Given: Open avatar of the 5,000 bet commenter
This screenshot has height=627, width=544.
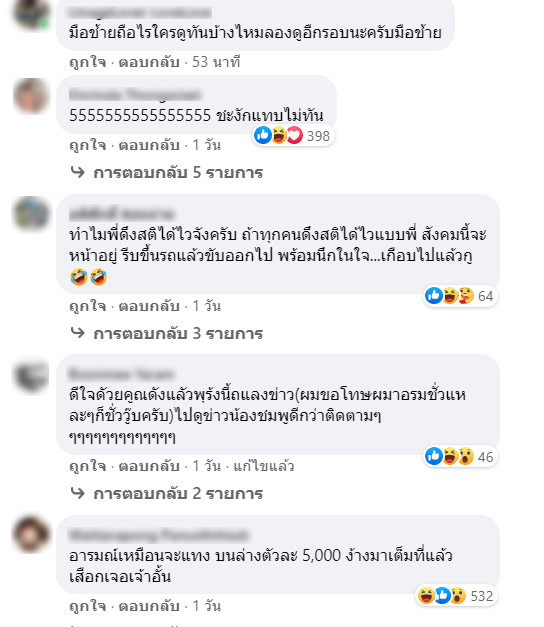Looking at the screenshot, I should [x=31, y=534].
